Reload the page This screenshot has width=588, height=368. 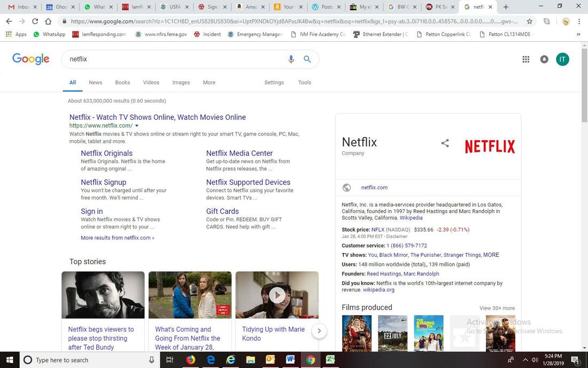pos(35,21)
